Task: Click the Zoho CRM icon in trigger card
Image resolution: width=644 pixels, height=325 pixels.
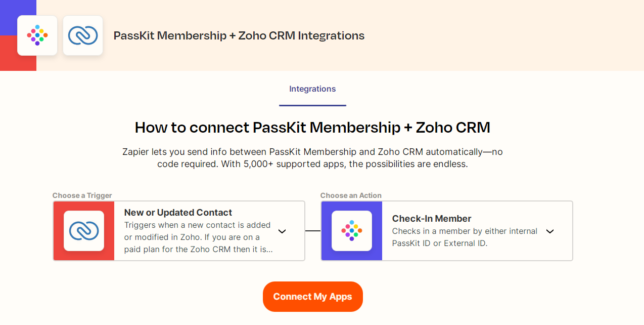Action: [x=84, y=231]
